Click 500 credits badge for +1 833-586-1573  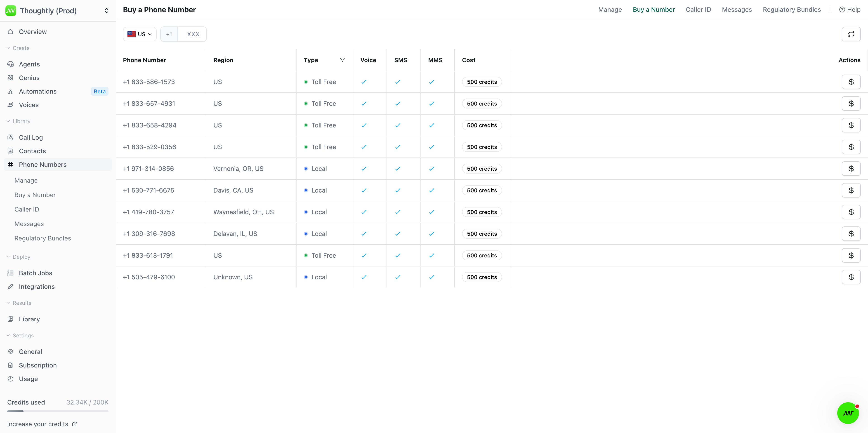pos(482,82)
